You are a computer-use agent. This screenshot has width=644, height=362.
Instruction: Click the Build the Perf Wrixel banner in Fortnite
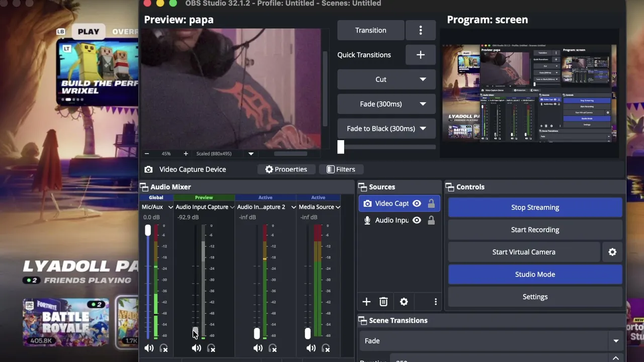tap(98, 73)
